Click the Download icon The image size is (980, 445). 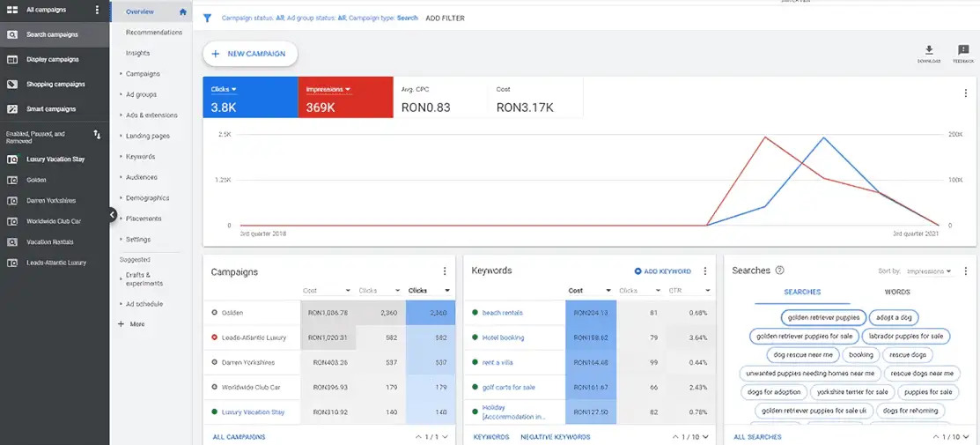pos(929,51)
